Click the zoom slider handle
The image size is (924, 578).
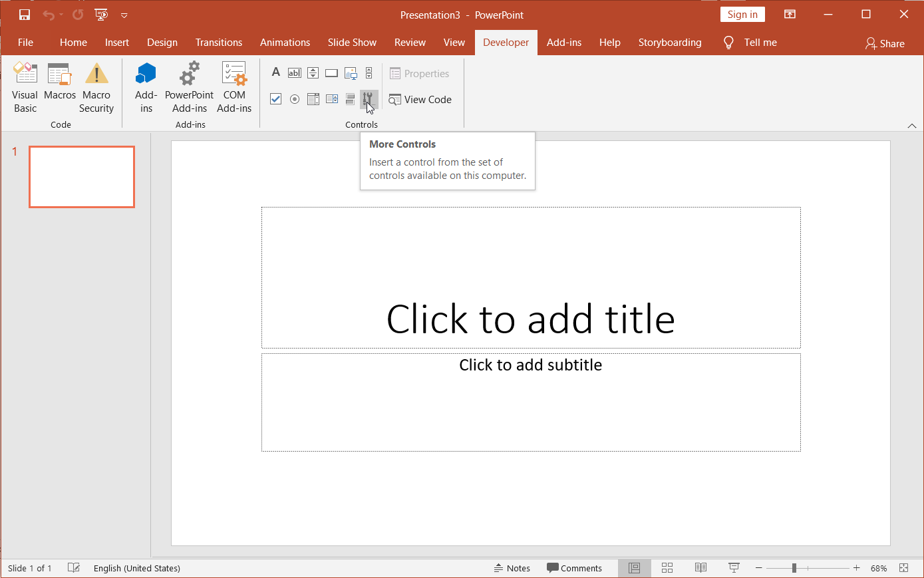(794, 568)
